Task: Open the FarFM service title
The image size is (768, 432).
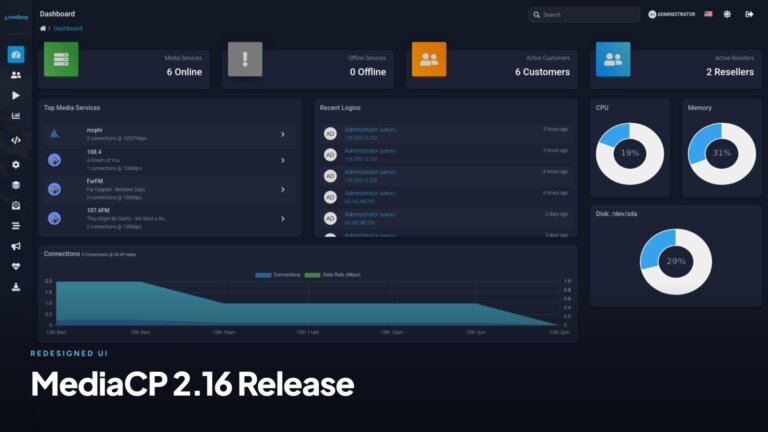Action: pos(95,181)
